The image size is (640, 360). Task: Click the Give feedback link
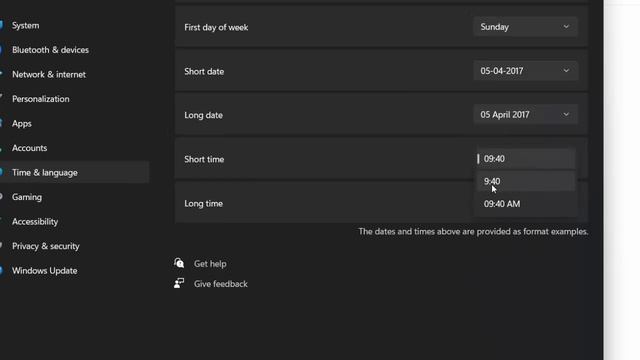[221, 284]
